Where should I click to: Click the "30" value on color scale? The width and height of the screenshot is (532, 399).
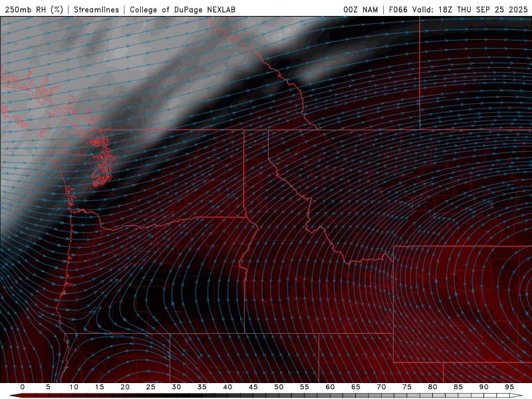coord(176,387)
